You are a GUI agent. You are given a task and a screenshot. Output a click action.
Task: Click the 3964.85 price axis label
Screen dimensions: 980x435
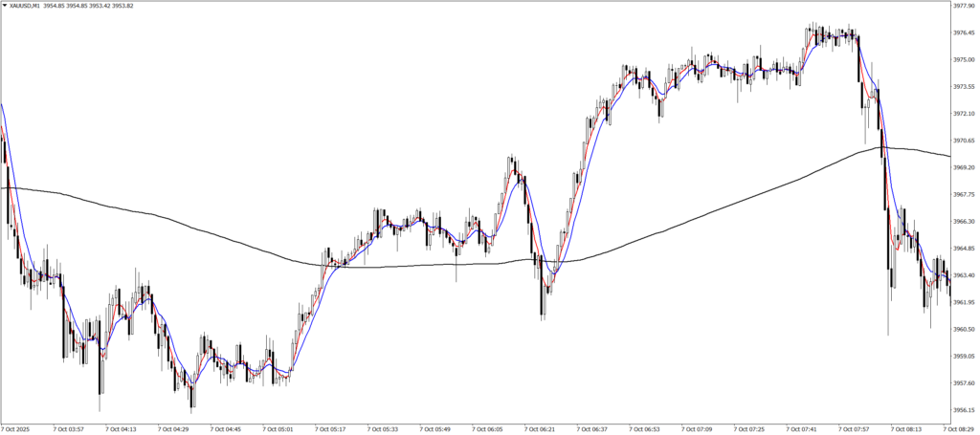964,249
